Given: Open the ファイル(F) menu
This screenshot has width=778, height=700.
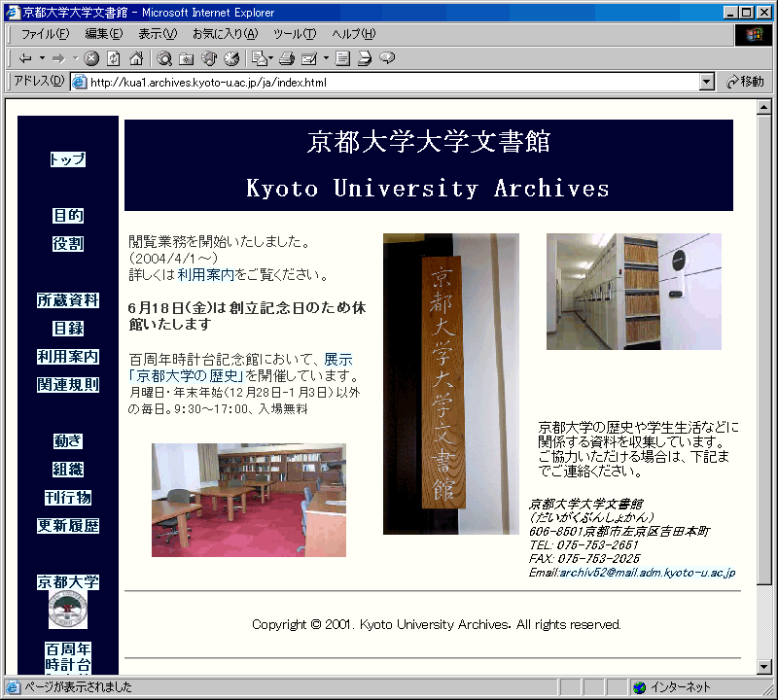Looking at the screenshot, I should (x=45, y=34).
